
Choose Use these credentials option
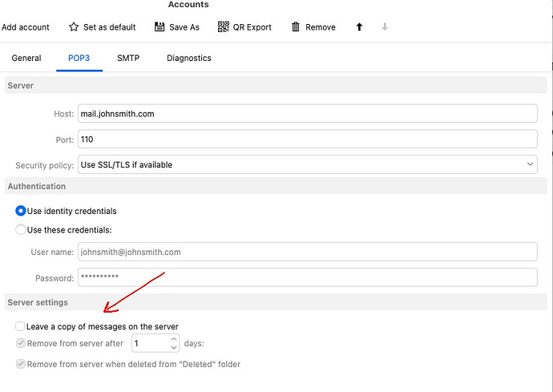[21, 230]
